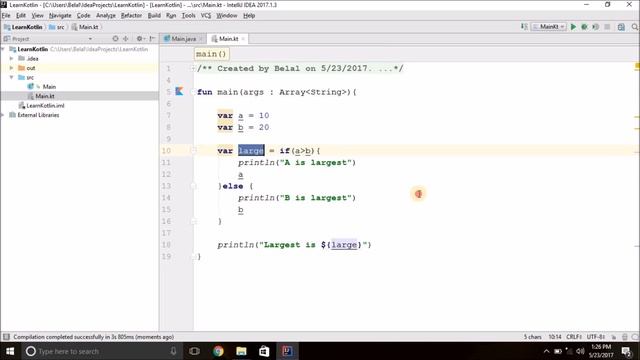Expand the .idea folder in project tree

pyautogui.click(x=12, y=58)
